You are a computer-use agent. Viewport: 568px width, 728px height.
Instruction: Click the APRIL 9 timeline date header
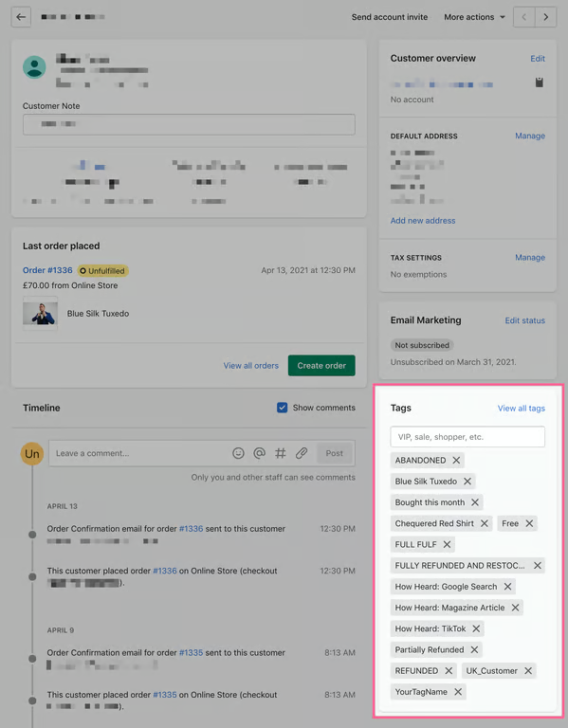(61, 630)
